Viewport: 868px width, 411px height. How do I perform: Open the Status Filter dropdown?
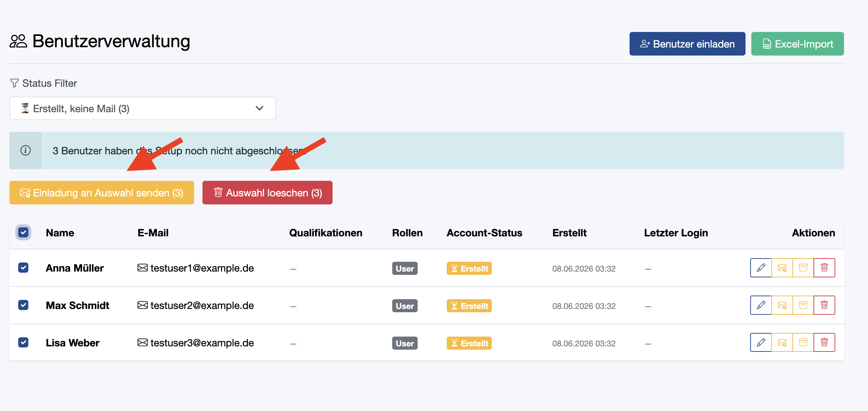pyautogui.click(x=142, y=109)
